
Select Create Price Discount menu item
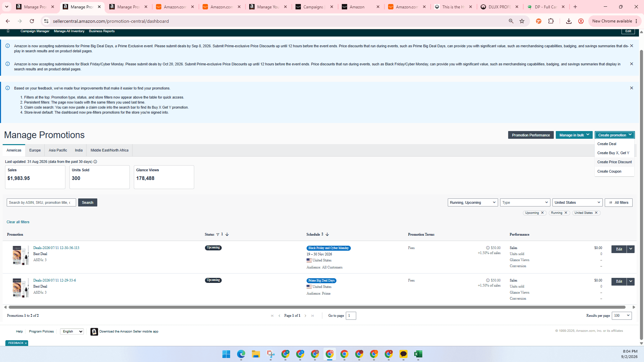(x=614, y=162)
